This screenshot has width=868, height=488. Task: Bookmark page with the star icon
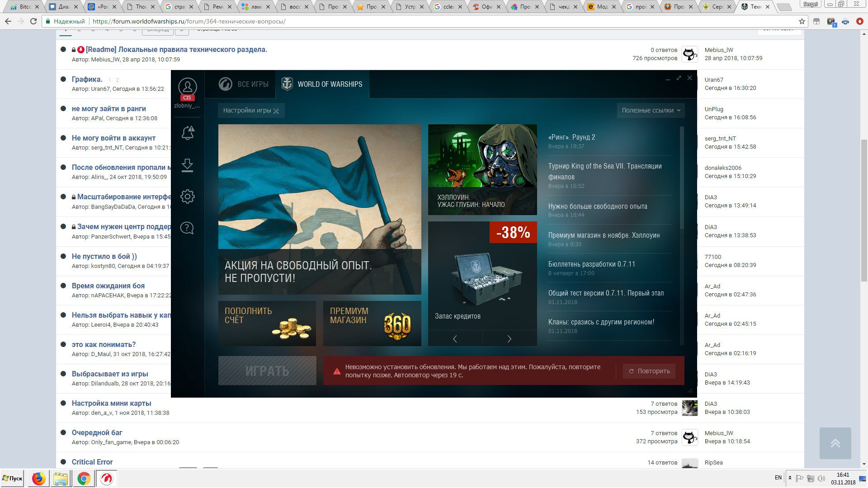click(x=802, y=21)
